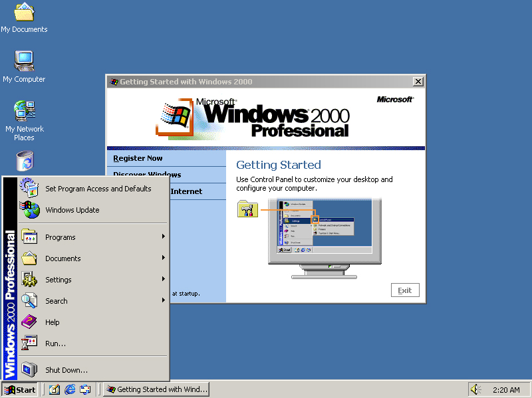Click the Run icon in Start menu
The image size is (532, 398).
[29, 343]
